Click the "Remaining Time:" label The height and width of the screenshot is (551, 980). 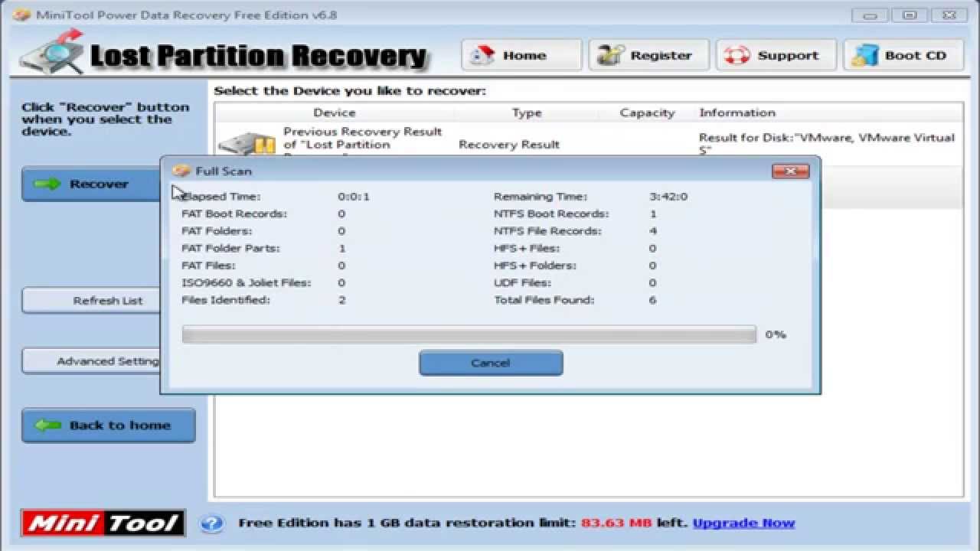[541, 197]
